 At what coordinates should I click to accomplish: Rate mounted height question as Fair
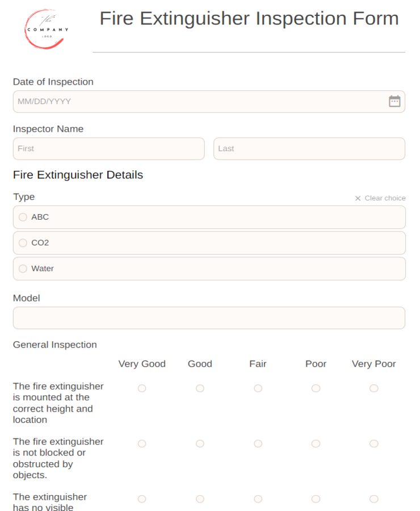pyautogui.click(x=258, y=388)
